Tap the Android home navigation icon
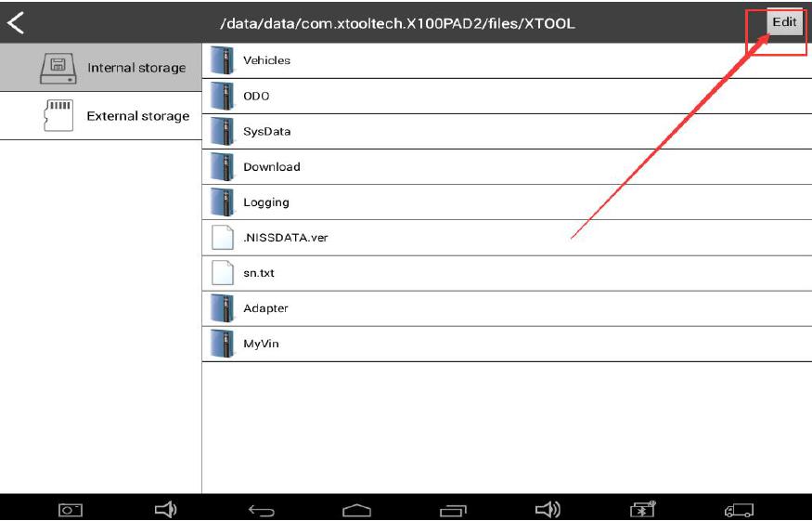 pos(356,511)
